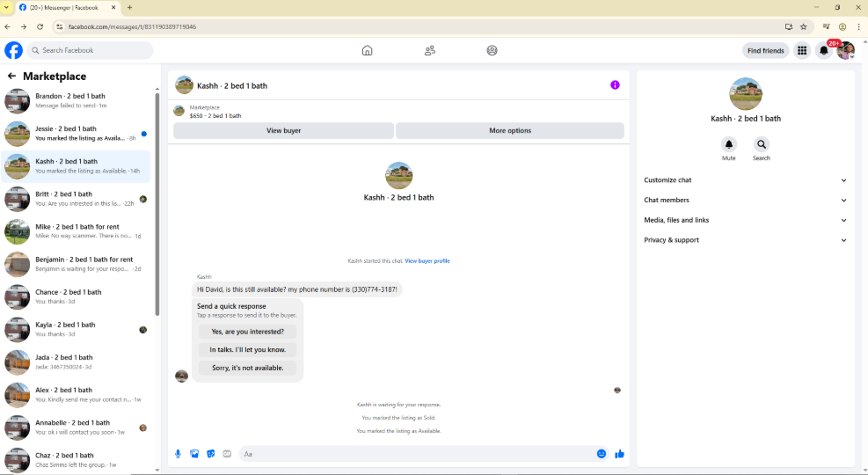Open the emoji picker in message box
868x475 pixels.
point(602,454)
